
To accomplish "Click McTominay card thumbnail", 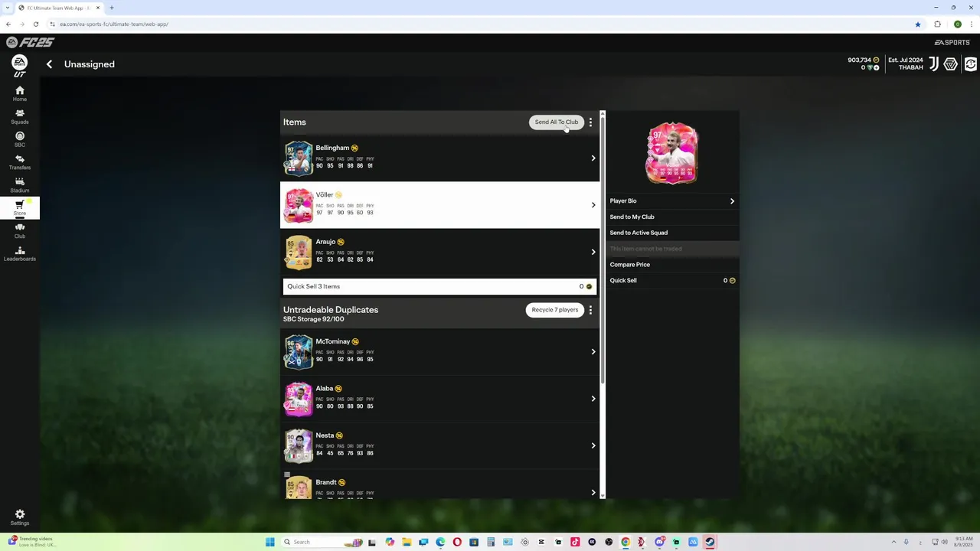I will pyautogui.click(x=299, y=352).
